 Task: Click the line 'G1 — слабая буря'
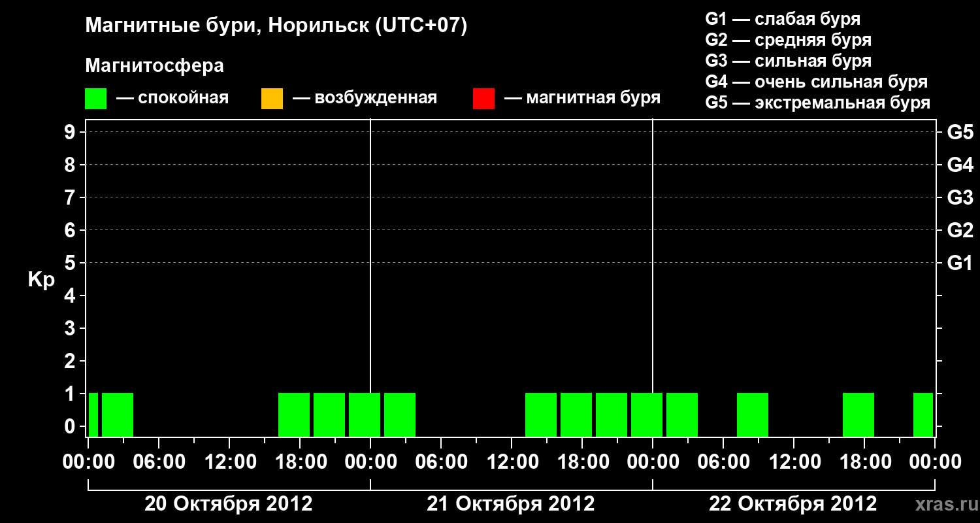click(x=783, y=19)
